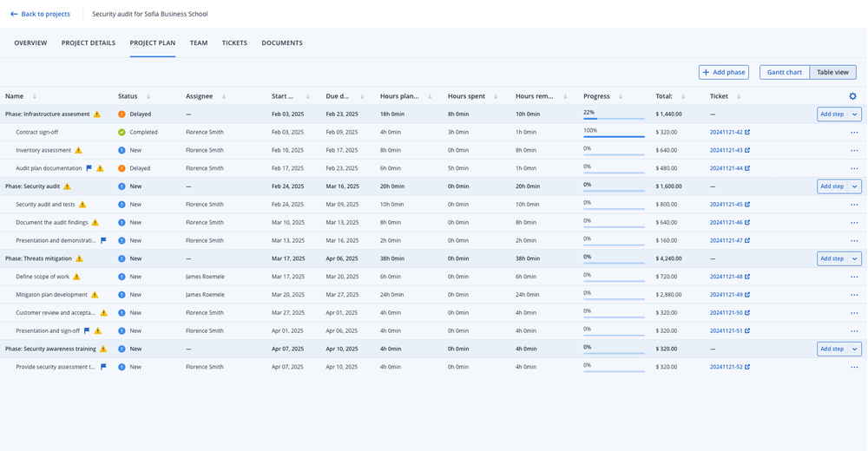
Task: Open more options for Mitigaton plan development
Action: point(854,295)
